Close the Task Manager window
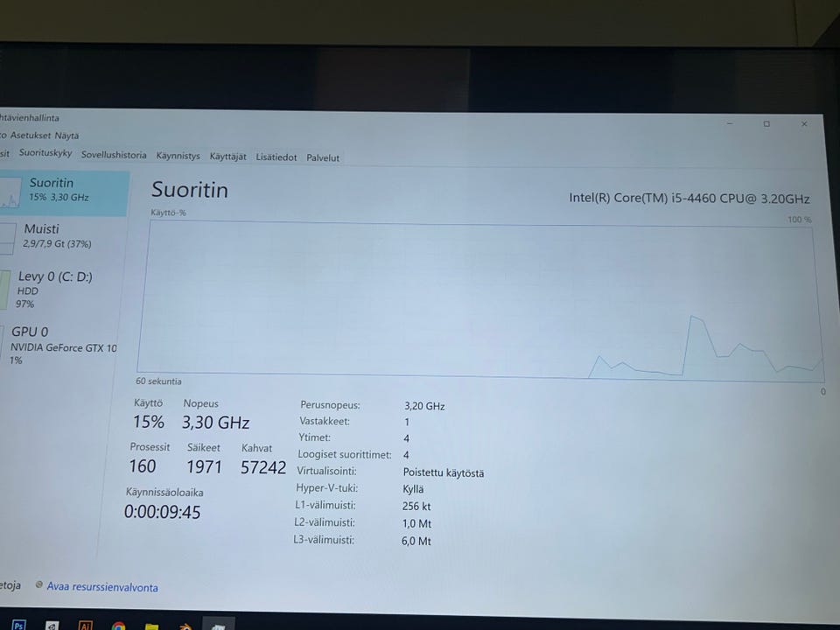Image resolution: width=840 pixels, height=630 pixels. [804, 123]
